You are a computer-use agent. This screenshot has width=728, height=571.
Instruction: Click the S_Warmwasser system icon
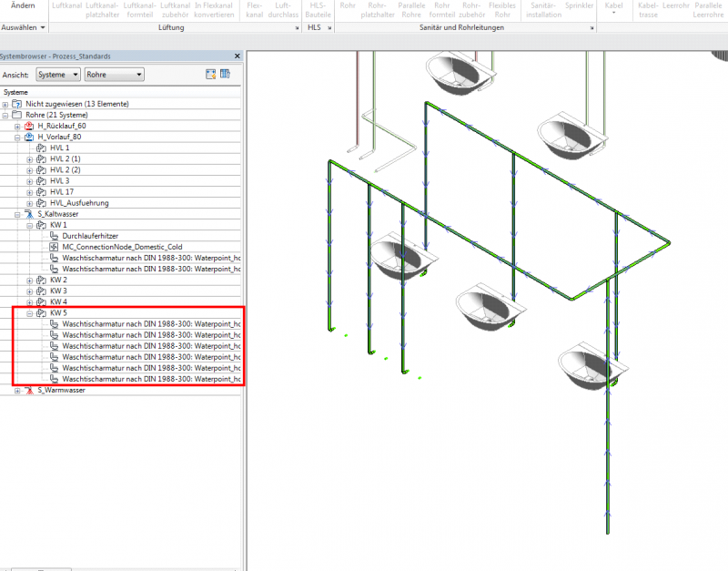pyautogui.click(x=29, y=391)
